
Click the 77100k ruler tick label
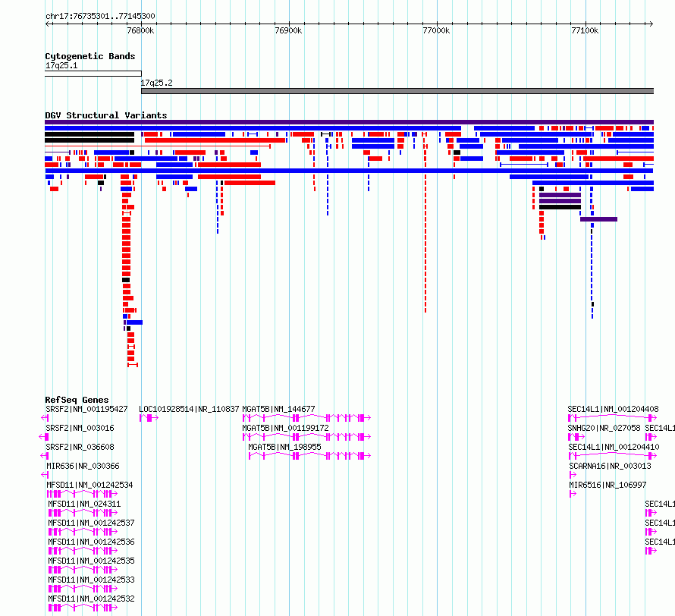click(x=585, y=30)
